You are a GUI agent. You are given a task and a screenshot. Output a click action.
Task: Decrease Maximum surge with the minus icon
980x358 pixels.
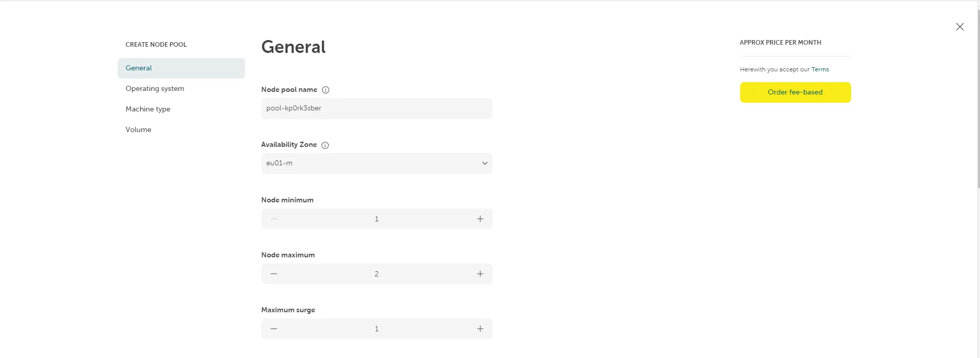273,328
